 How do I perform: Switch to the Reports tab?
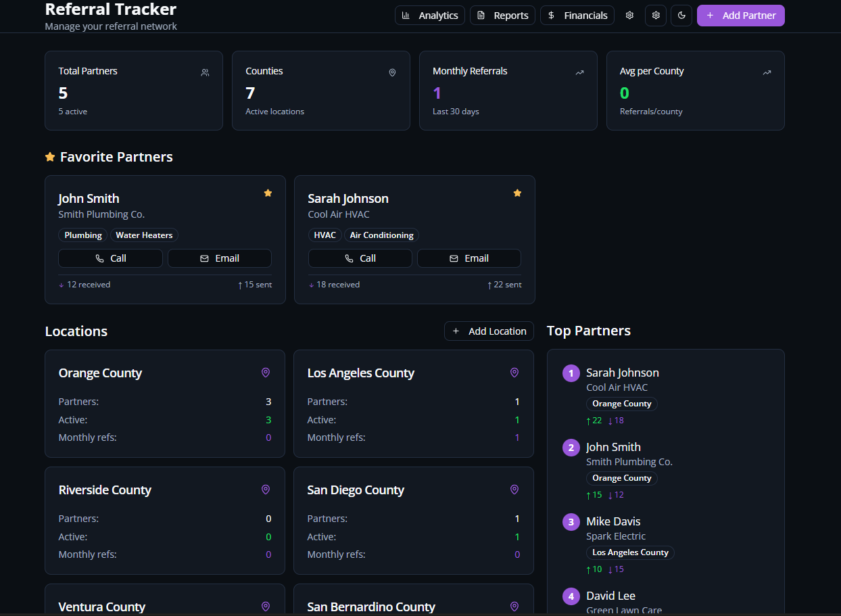502,15
